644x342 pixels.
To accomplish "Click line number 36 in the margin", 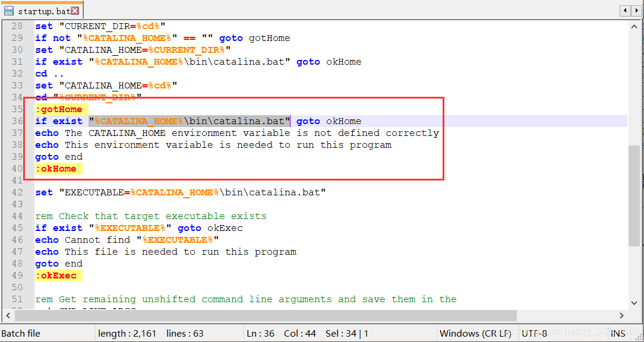I will point(17,121).
